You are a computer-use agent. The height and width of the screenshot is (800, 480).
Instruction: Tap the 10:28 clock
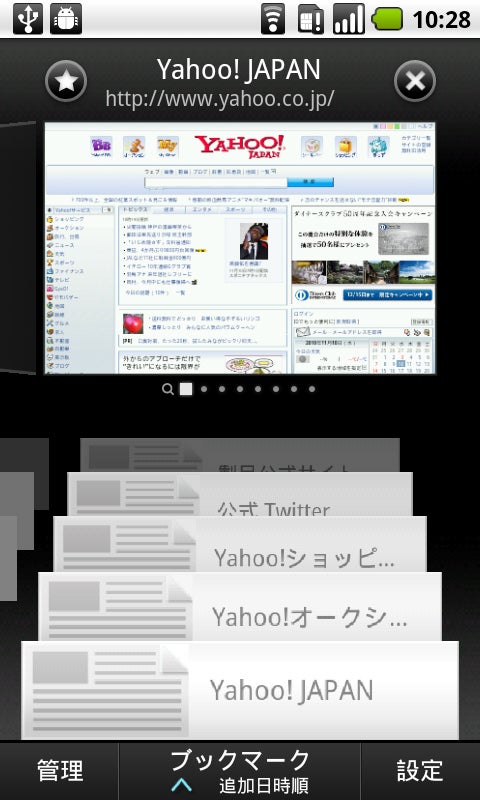(x=441, y=19)
